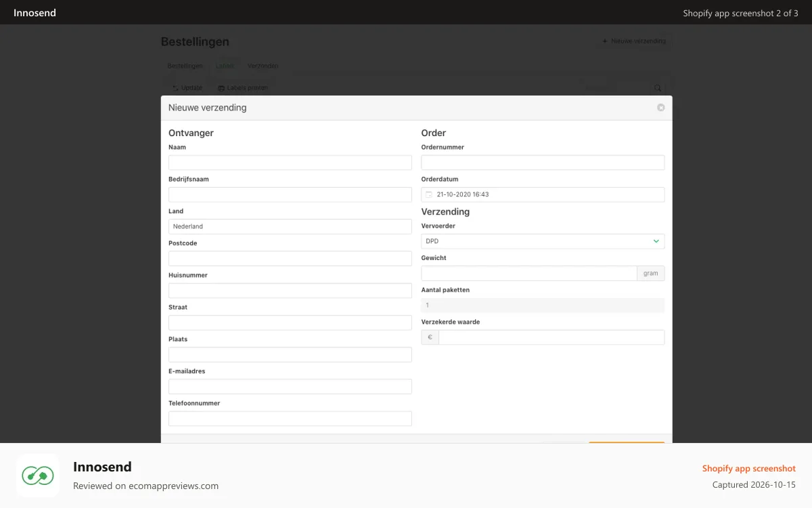Click the Ontvanger section heading
The width and height of the screenshot is (812, 508).
[x=191, y=133]
